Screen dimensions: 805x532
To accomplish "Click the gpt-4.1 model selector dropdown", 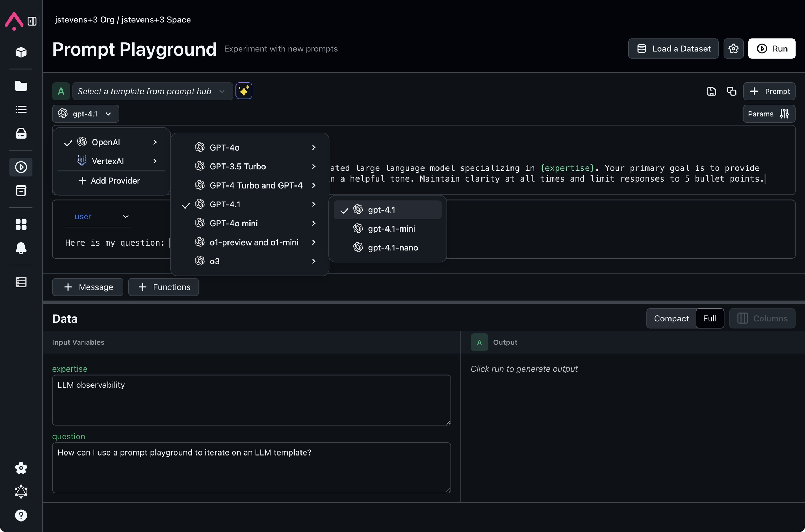I will (x=86, y=114).
